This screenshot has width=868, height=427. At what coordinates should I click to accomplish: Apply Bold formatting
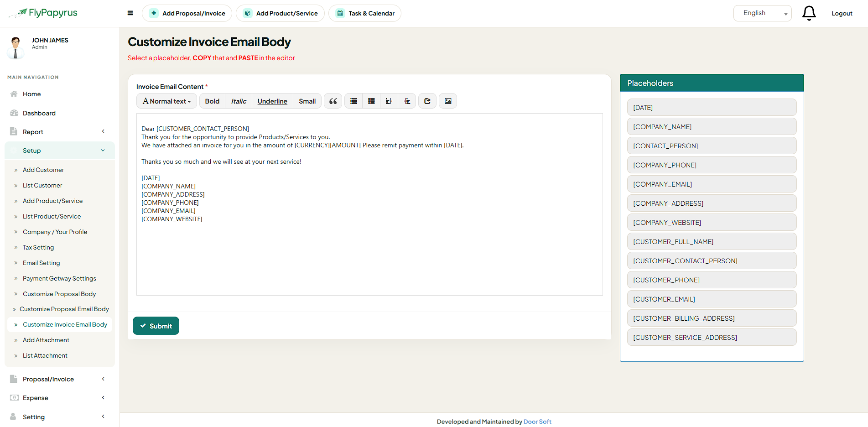pyautogui.click(x=212, y=101)
